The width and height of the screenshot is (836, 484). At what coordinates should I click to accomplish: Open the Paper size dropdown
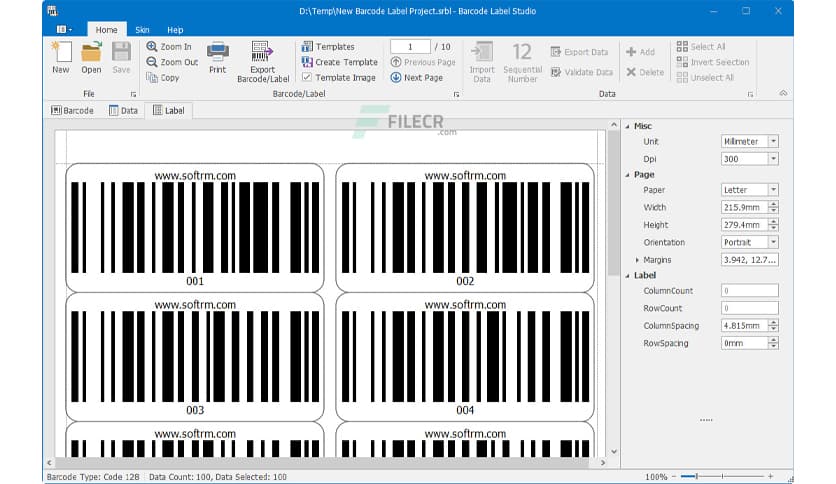point(773,190)
